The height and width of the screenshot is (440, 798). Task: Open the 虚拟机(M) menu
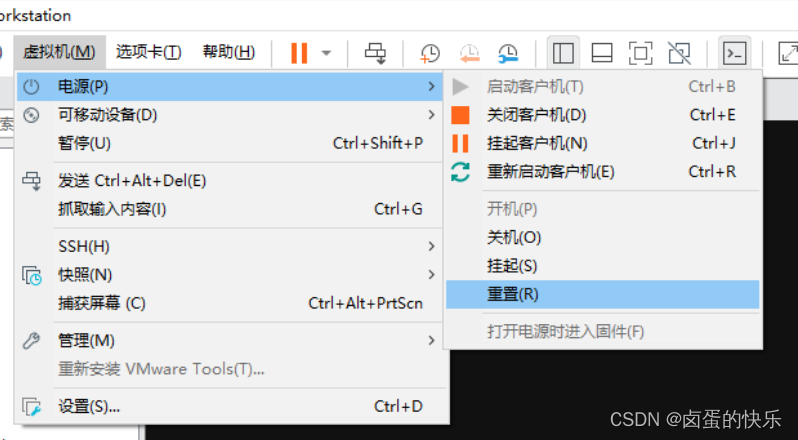[59, 52]
